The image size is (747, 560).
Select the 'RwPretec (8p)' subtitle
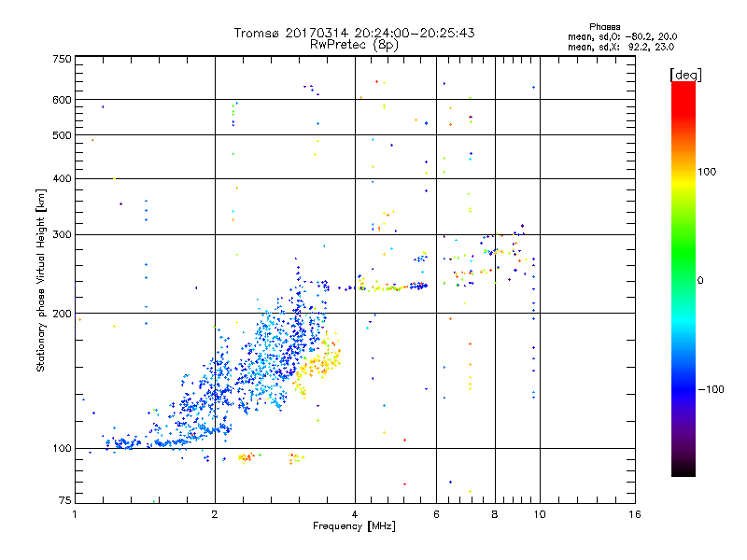click(354, 45)
